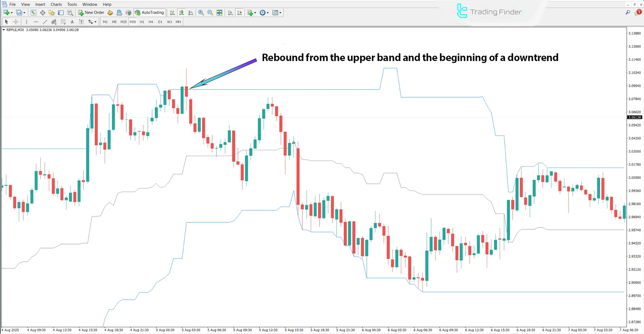The height and width of the screenshot is (334, 644).
Task: Open the Fibonacci retracement tool
Action: 63,21
